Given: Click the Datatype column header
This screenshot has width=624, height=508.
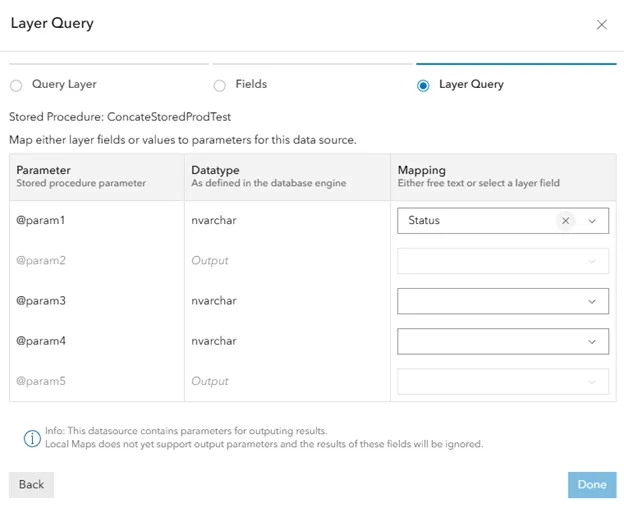Looking at the screenshot, I should pyautogui.click(x=287, y=177).
